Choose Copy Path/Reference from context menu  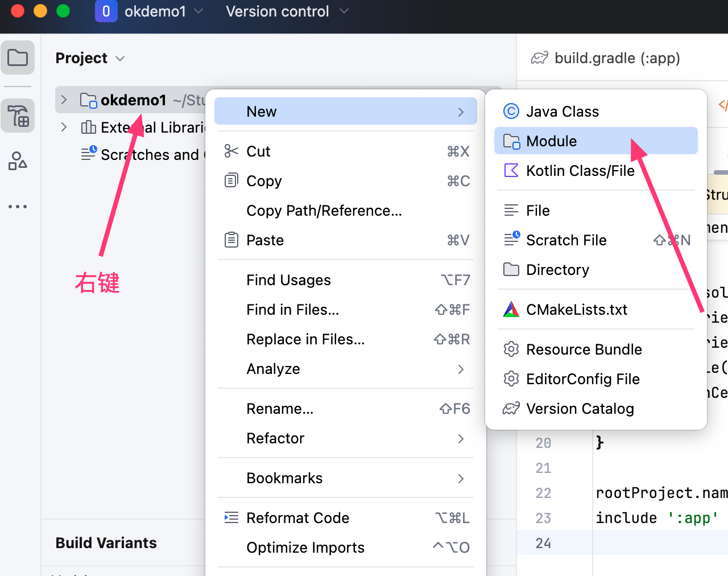pyautogui.click(x=346, y=211)
